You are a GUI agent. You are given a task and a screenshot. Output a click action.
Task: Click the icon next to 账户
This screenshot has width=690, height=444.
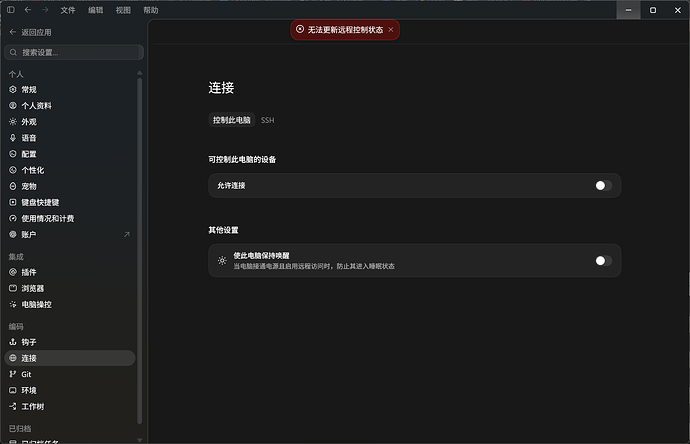(x=13, y=234)
